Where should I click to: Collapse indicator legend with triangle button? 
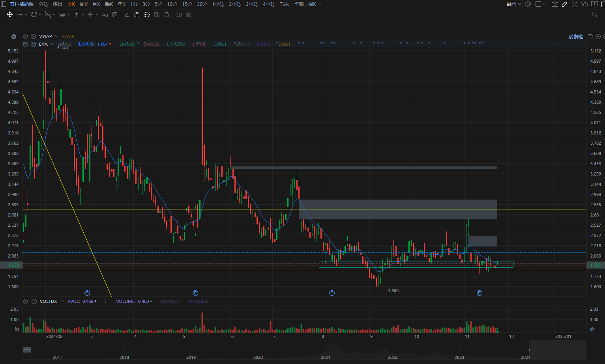[14, 37]
